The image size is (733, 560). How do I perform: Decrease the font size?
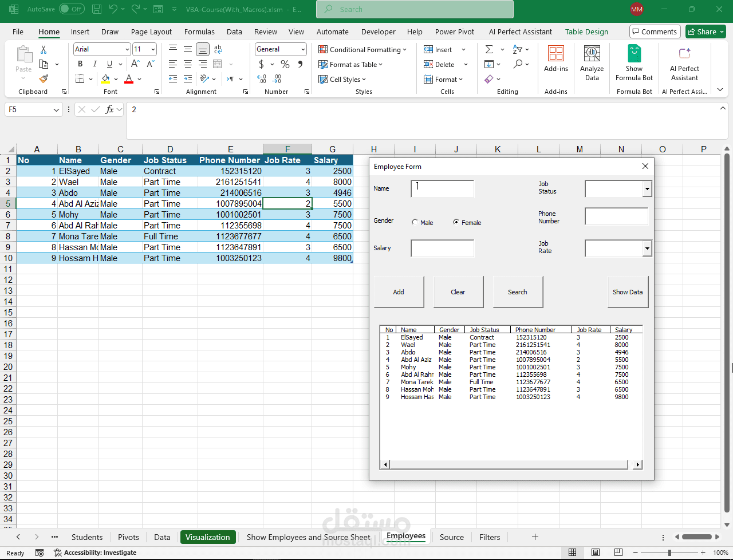coord(151,64)
